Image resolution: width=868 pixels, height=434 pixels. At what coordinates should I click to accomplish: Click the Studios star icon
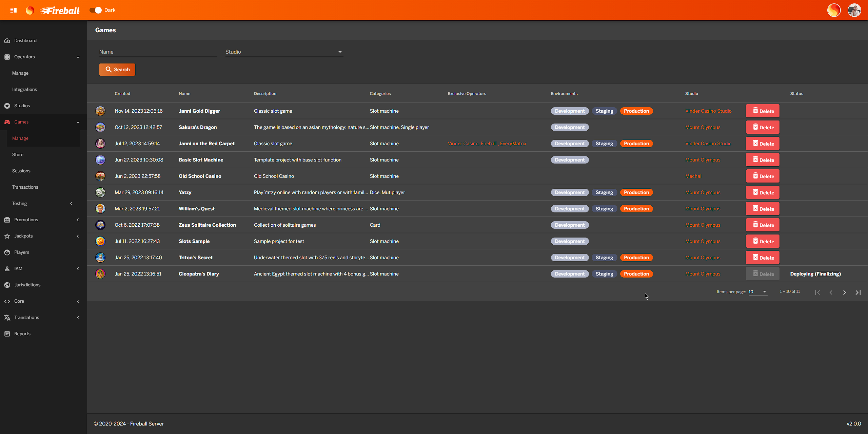(x=7, y=106)
